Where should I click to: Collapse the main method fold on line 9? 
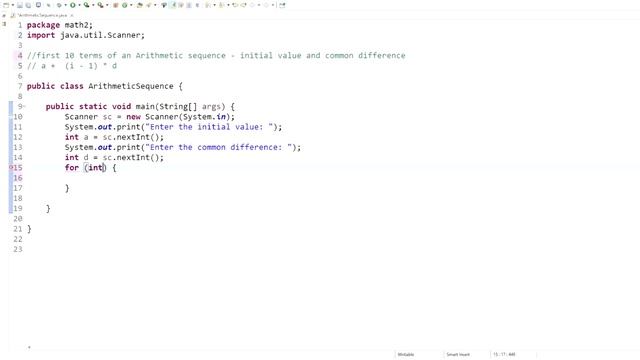(24, 107)
